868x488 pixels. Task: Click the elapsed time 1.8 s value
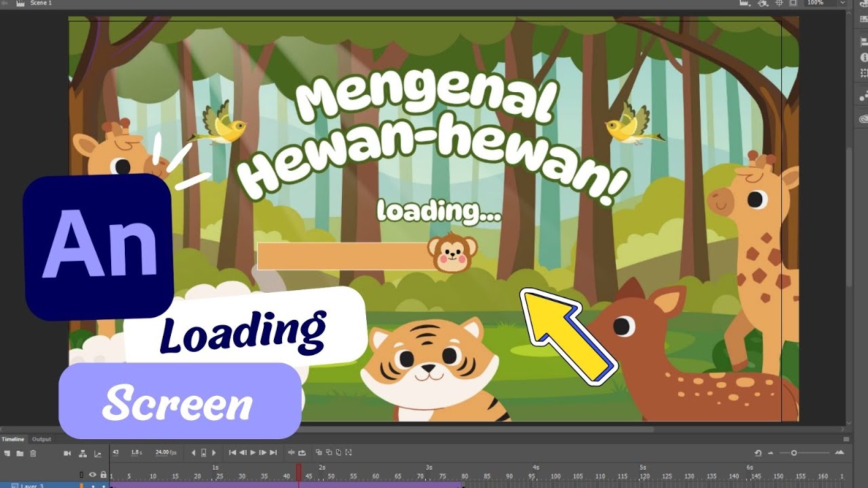tap(136, 452)
